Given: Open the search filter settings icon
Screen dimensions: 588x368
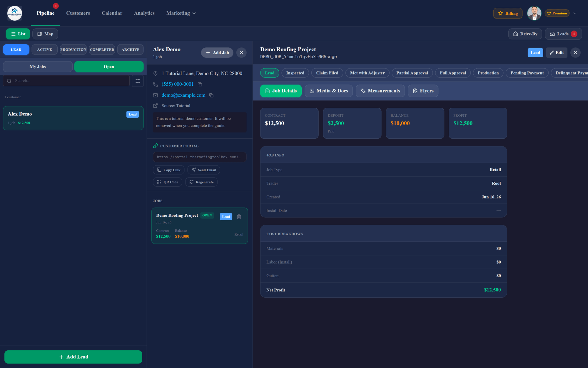Looking at the screenshot, I should tap(138, 81).
